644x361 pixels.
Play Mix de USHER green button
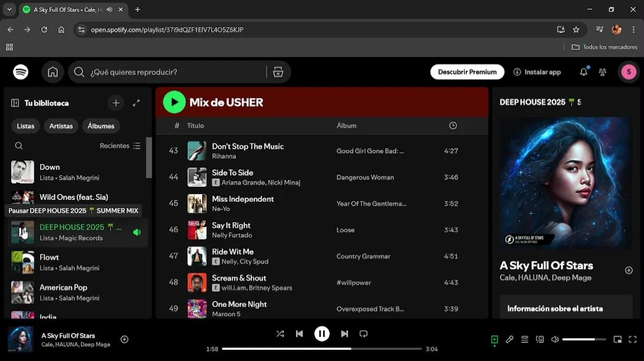[174, 102]
